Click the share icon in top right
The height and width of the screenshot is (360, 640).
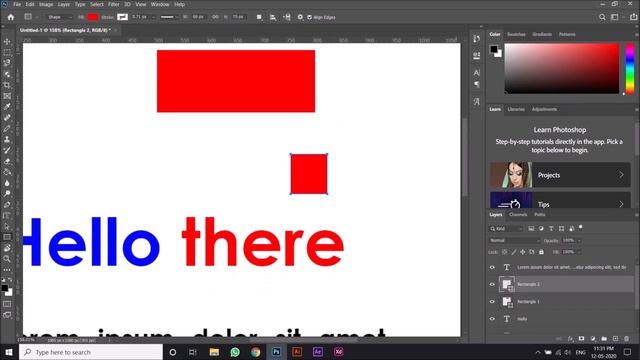tap(633, 17)
